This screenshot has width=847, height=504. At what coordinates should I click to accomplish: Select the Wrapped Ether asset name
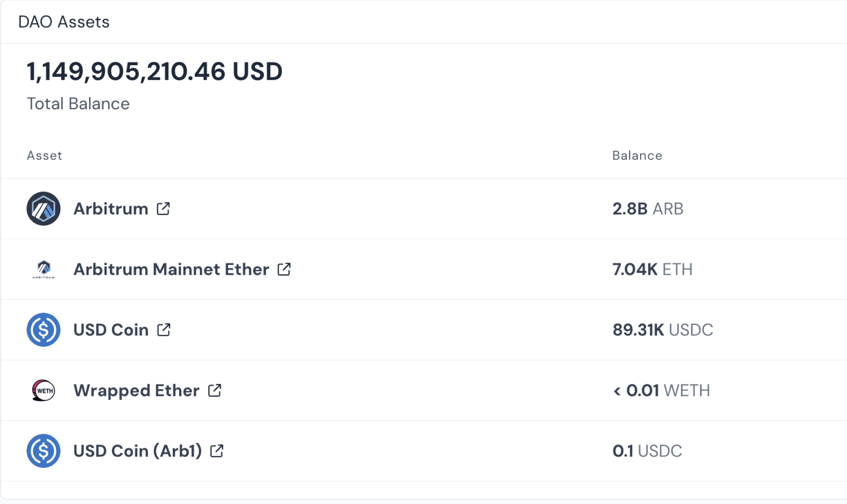coord(137,390)
